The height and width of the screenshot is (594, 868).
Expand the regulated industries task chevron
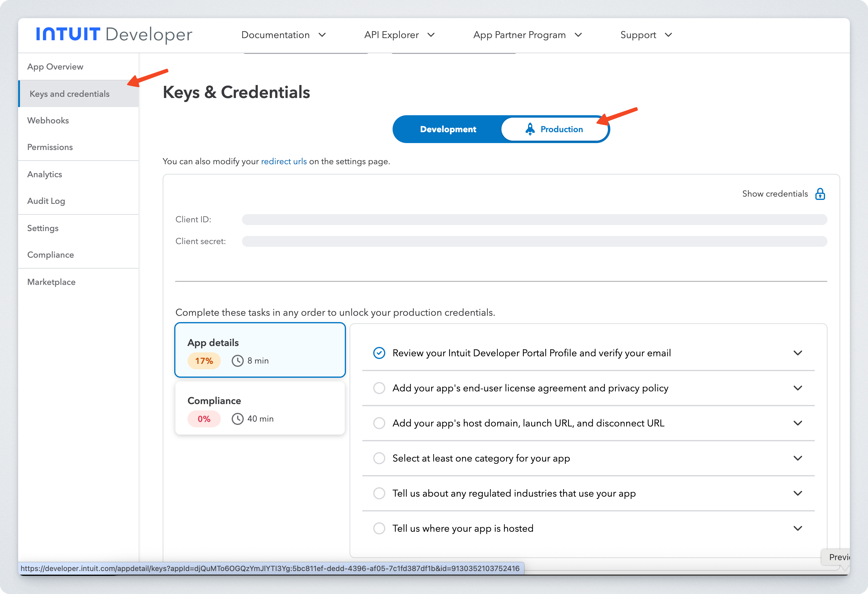click(x=798, y=494)
